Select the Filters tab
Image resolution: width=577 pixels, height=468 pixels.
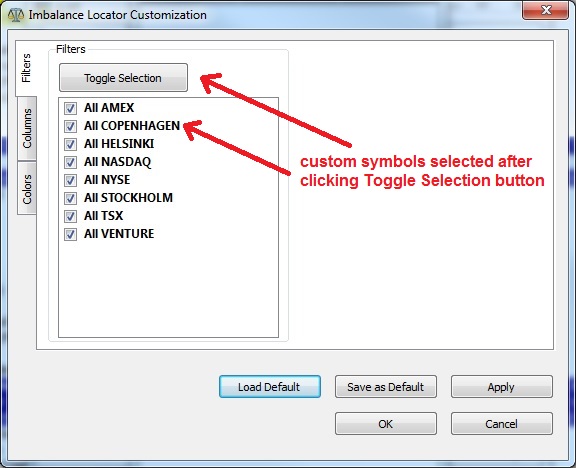click(x=26, y=68)
